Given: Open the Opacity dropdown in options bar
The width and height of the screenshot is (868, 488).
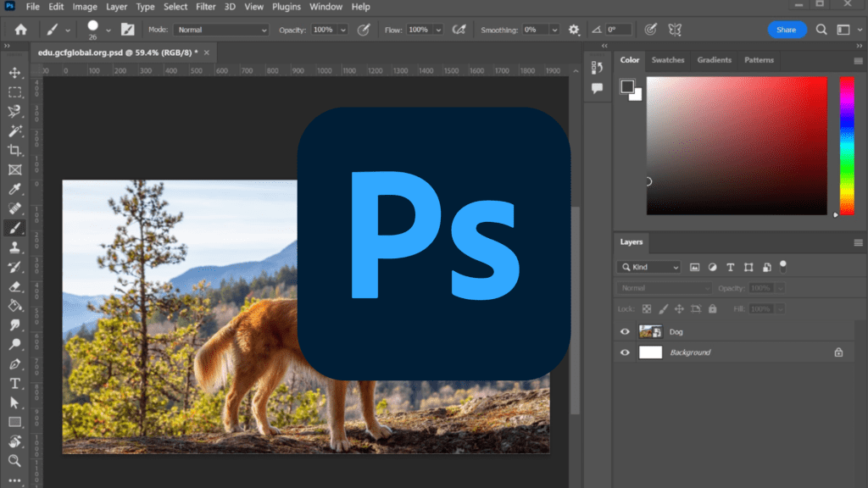Looking at the screenshot, I should 342,30.
